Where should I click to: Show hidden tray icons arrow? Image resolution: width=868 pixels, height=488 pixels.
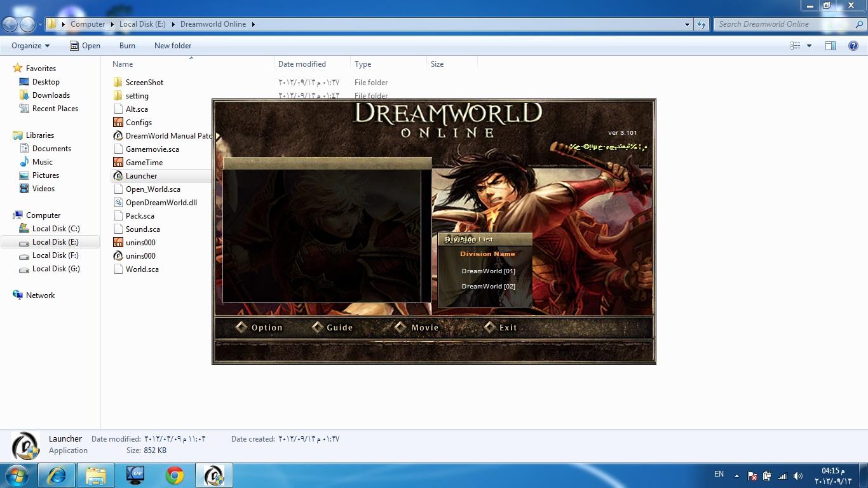[736, 475]
